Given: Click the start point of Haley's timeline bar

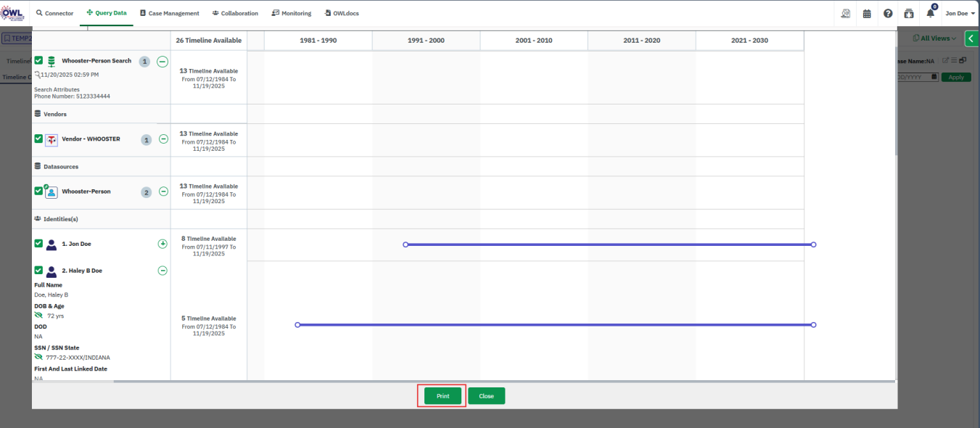Looking at the screenshot, I should coord(297,325).
